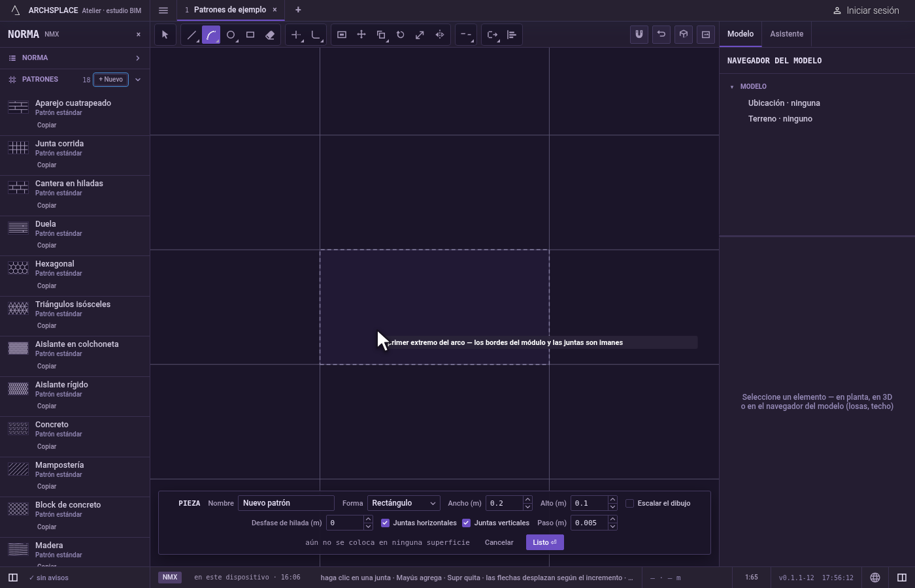Open the hamburger menu icon
The height and width of the screenshot is (588, 915).
coord(163,10)
